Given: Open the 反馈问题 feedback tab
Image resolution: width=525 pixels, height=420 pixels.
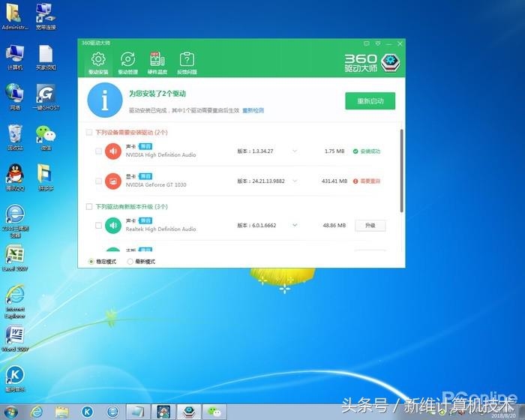Looking at the screenshot, I should coord(187,63).
